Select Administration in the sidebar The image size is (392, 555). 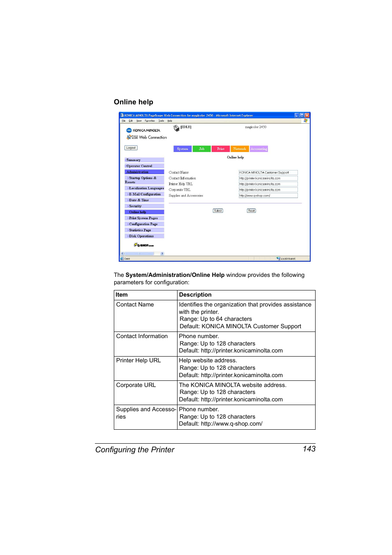click(x=144, y=172)
